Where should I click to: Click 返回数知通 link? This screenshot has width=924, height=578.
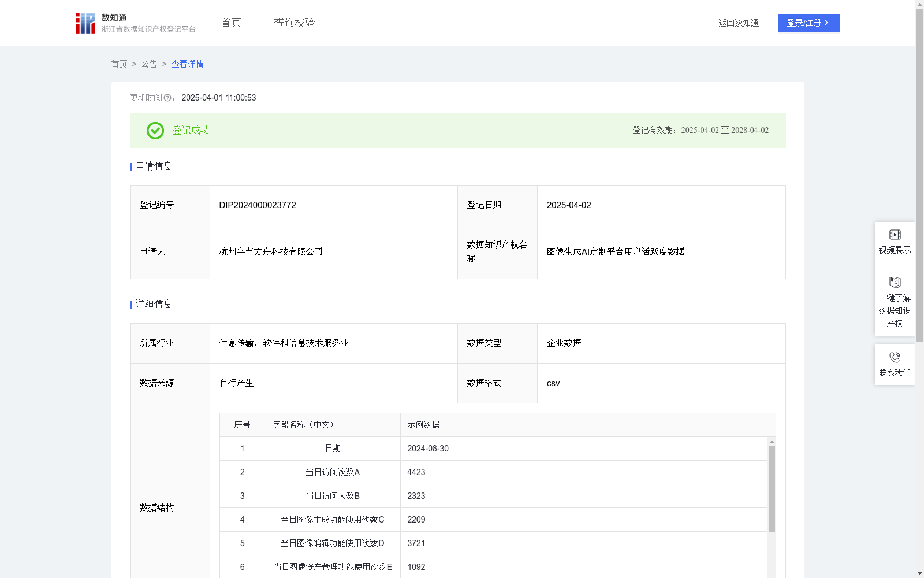tap(739, 23)
